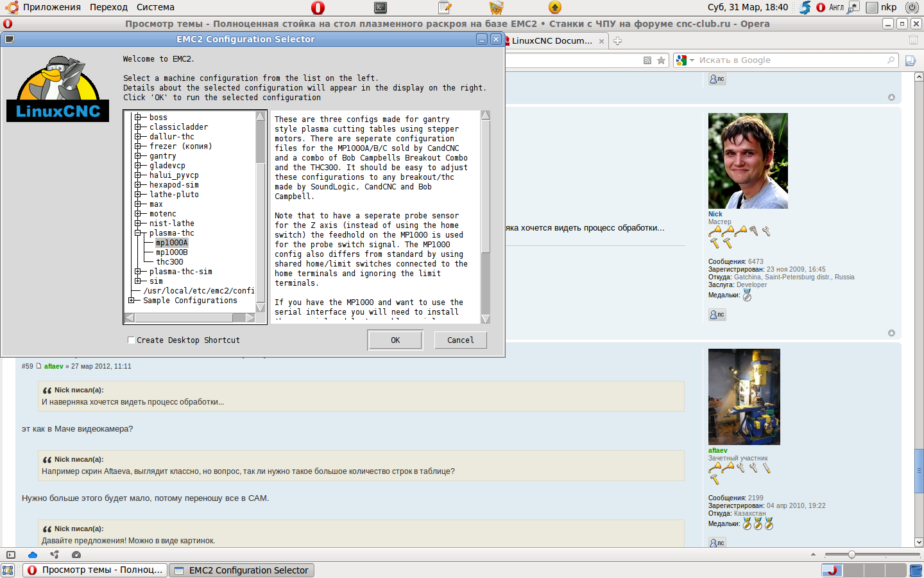The height and width of the screenshot is (578, 924).
Task: Click the EMC2 dialog window menu icon
Action: [10, 39]
